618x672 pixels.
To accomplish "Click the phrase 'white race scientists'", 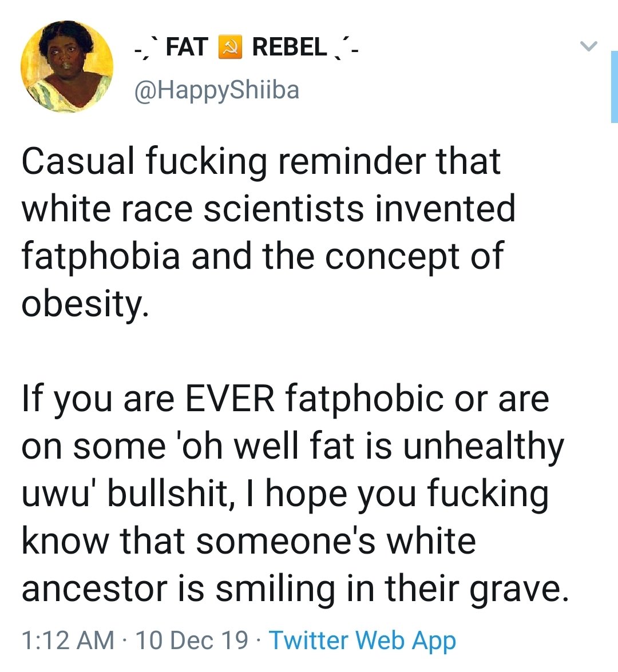I will 193,208.
